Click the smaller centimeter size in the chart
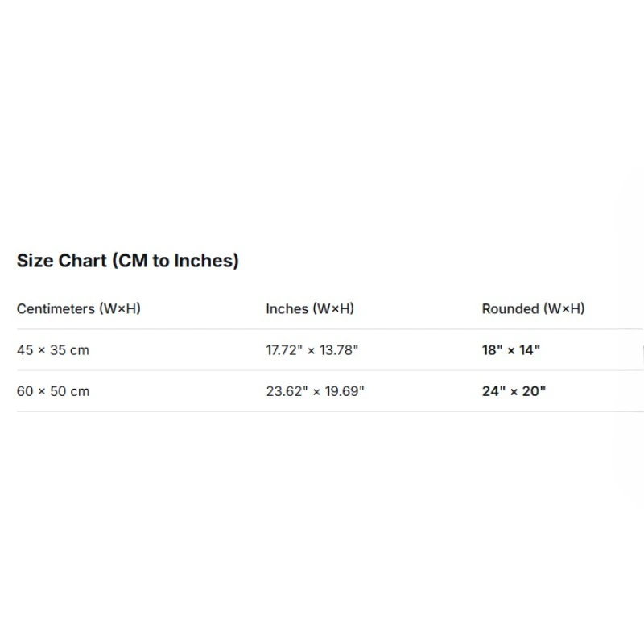Screen dimensions: 644x644 53,350
